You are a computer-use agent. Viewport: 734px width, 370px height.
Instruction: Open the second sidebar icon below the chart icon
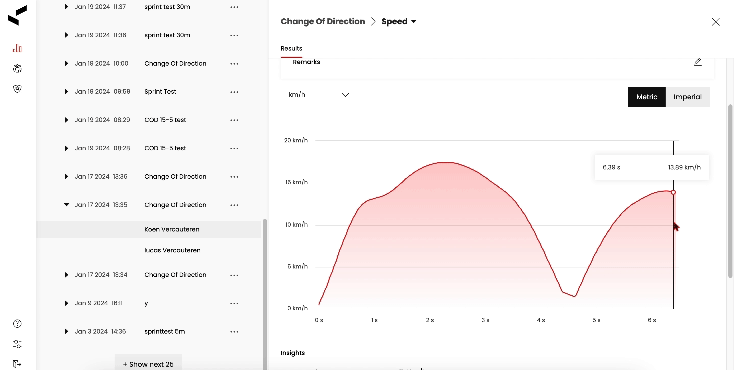(x=17, y=69)
